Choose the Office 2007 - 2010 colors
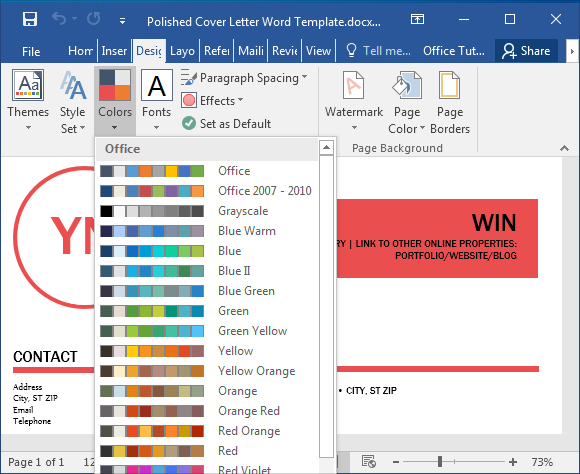Screen dimensions: 580x474 coord(206,191)
